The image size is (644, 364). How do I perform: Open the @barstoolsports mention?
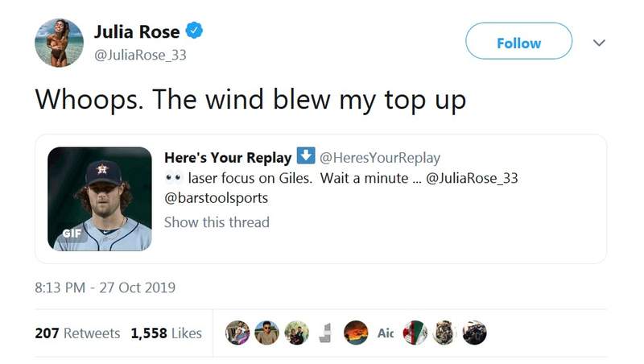[x=215, y=199]
